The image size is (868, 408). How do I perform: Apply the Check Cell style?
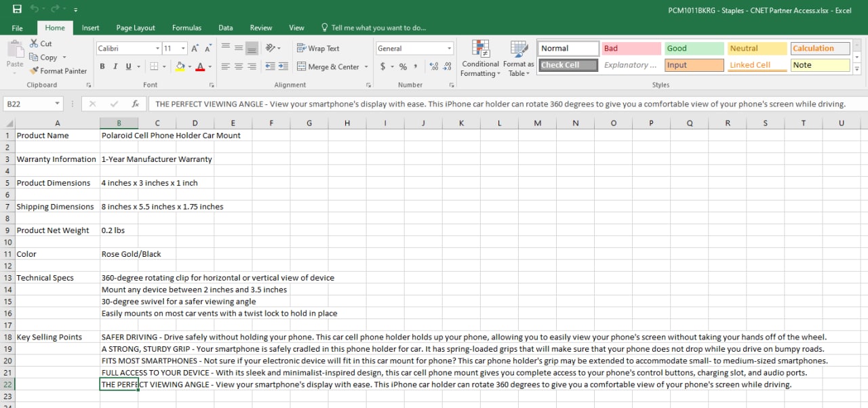click(569, 65)
